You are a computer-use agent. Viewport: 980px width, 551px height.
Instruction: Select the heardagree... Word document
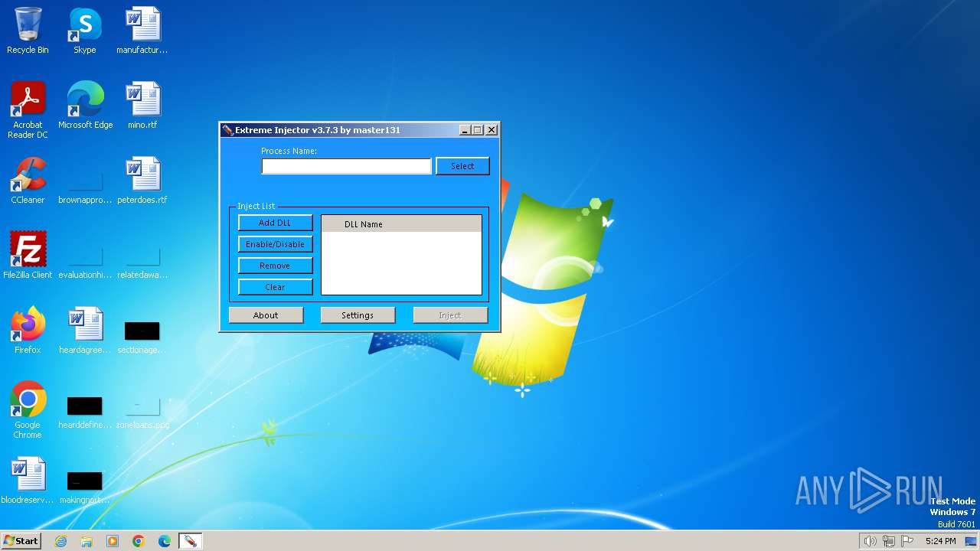pos(85,331)
